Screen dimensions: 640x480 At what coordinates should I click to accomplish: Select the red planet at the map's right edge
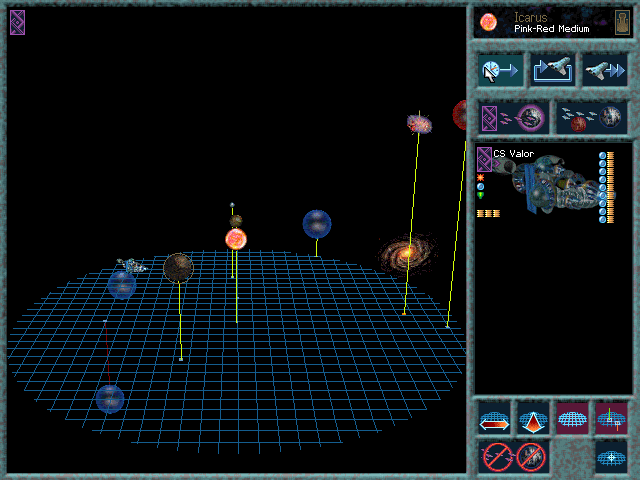460,115
